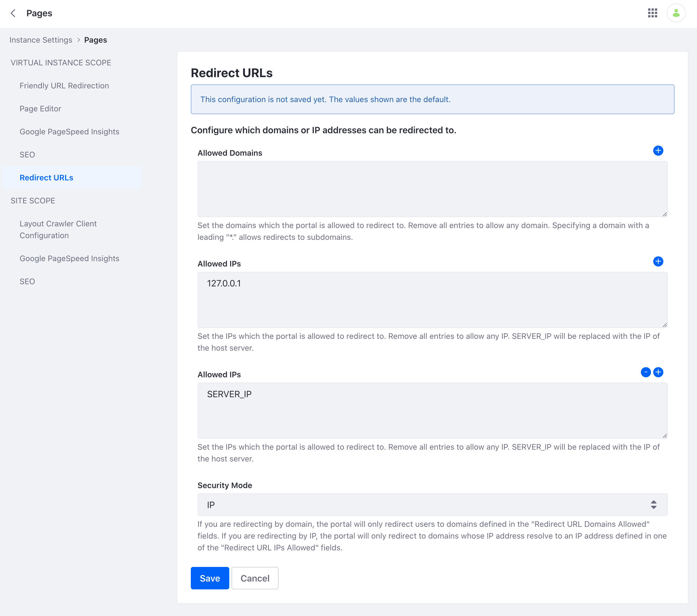Click the blue minus icon to remove Allowed IPs entry
The image size is (697, 616).
pos(646,372)
